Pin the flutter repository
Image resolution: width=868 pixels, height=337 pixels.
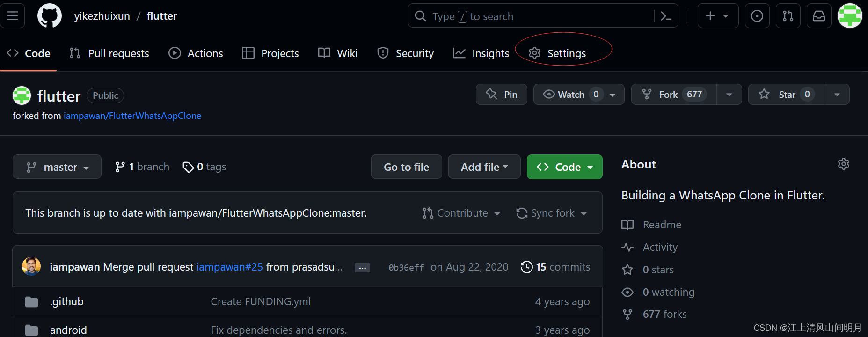click(502, 94)
